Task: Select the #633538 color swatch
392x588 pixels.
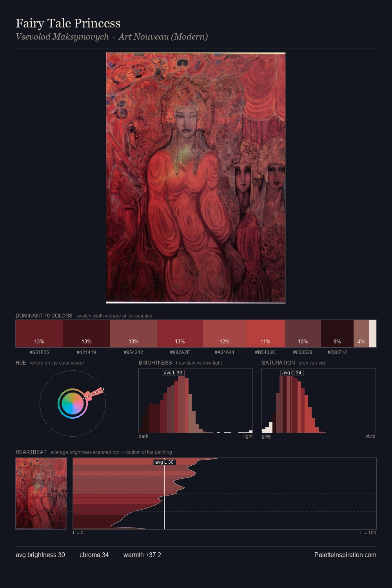Action: click(x=303, y=334)
